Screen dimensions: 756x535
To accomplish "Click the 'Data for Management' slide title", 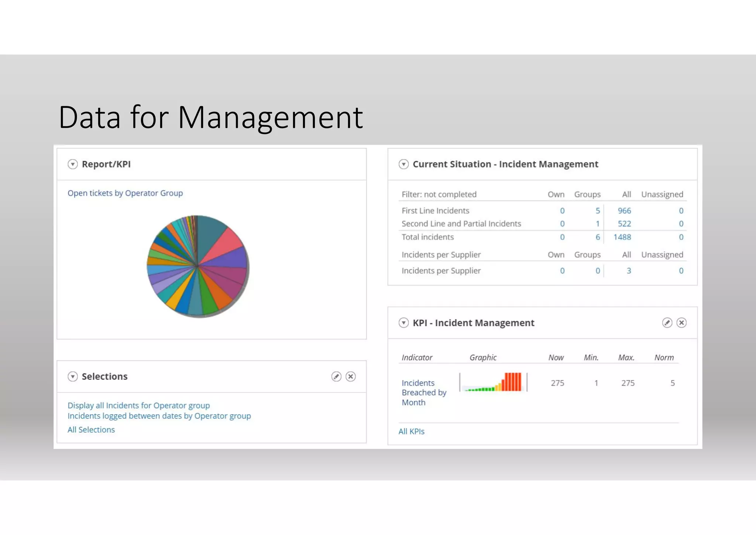I will point(211,117).
